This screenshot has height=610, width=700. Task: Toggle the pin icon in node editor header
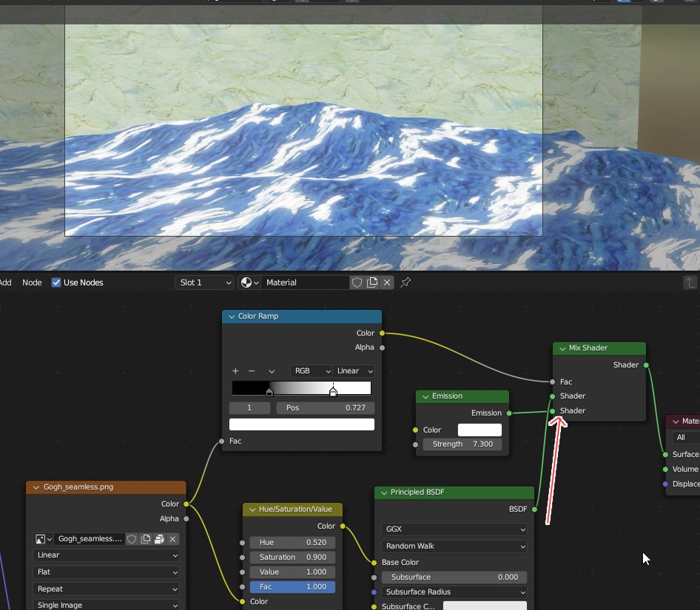pyautogui.click(x=405, y=282)
